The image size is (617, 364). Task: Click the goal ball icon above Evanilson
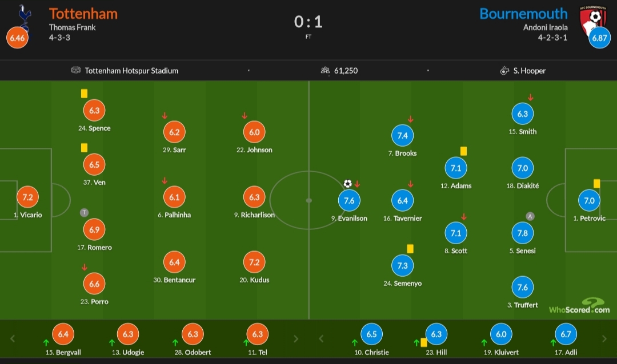(x=347, y=184)
